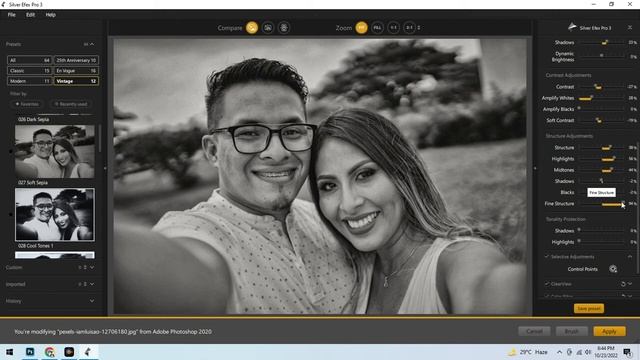
Task: Click the Dynamic Brightness slider
Action: [x=602, y=55]
